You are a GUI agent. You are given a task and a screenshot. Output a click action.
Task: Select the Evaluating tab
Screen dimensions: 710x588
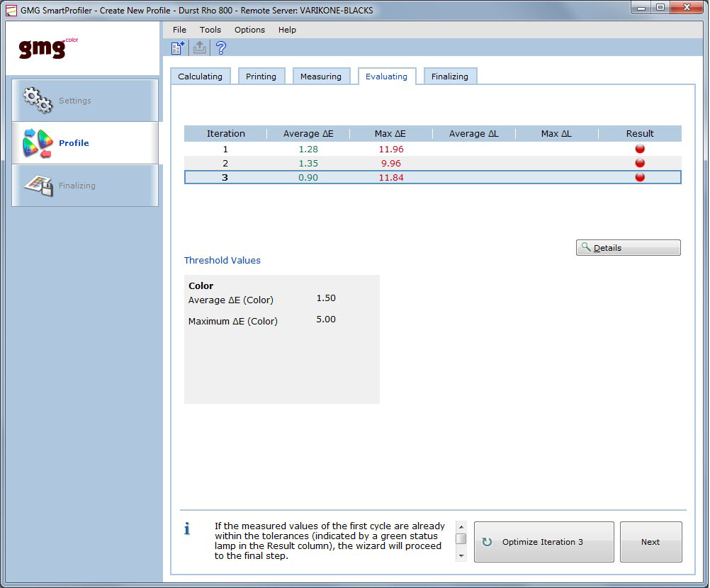pyautogui.click(x=386, y=77)
